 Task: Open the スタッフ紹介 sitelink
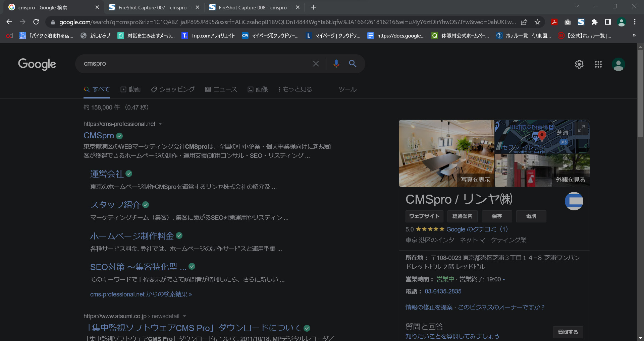click(115, 205)
